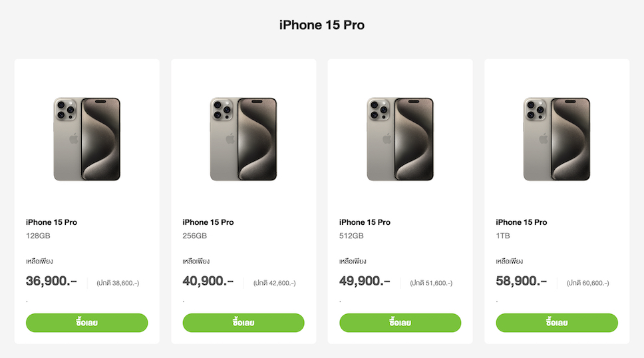Screen dimensions: 644x358
Task: Open the iPhone 15 Pro title above 1TB
Action: [521, 222]
